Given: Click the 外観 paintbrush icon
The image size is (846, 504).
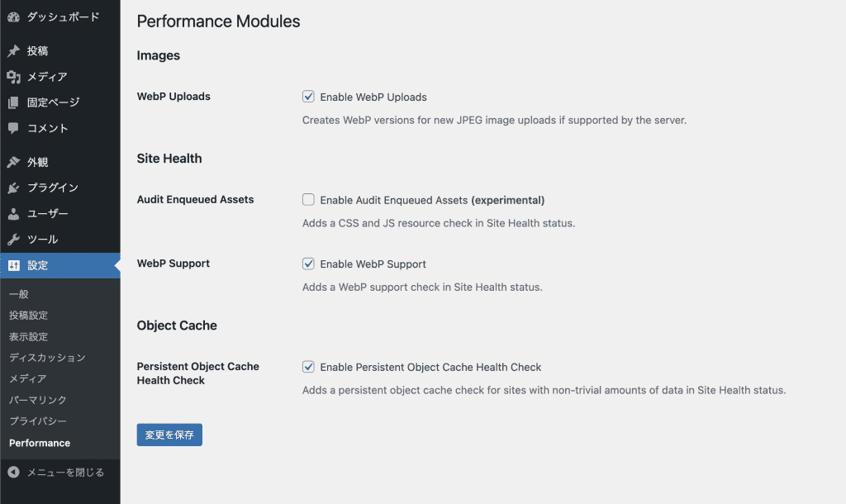Looking at the screenshot, I should pyautogui.click(x=13, y=162).
